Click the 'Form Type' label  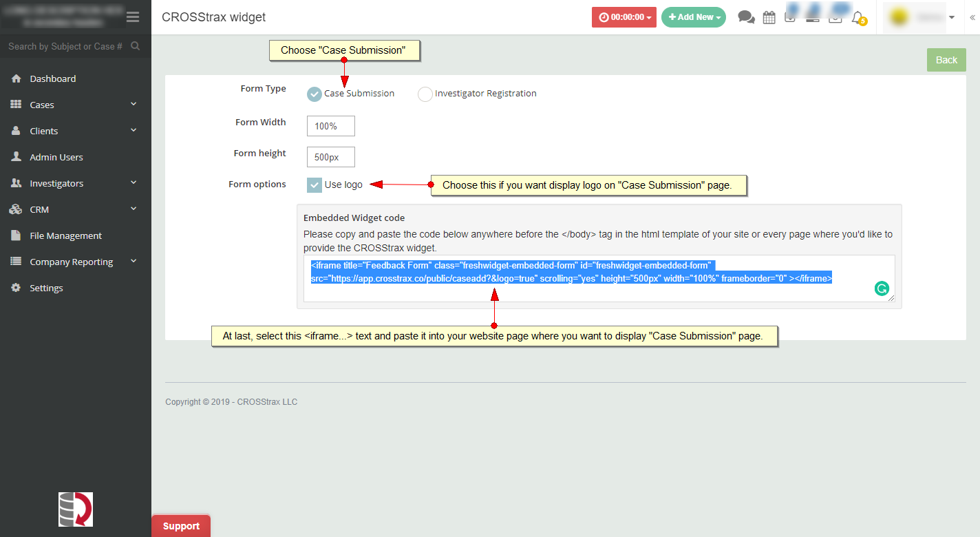263,89
